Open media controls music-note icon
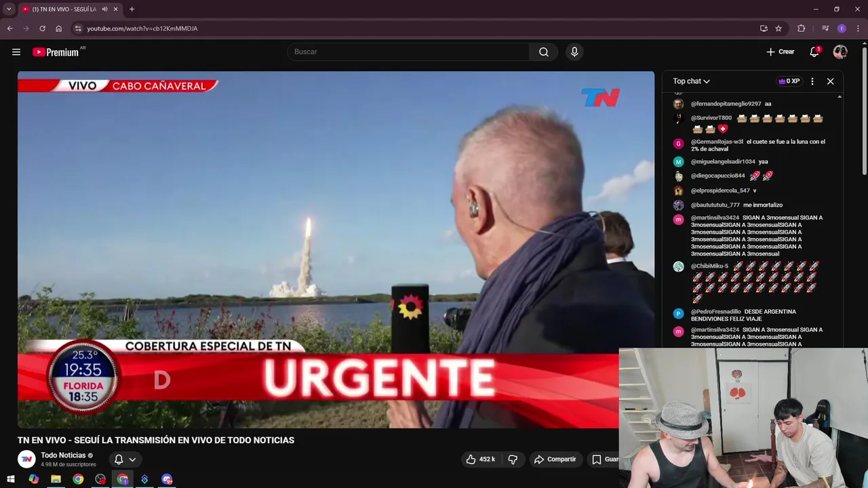Viewport: 868px width, 488px height. (x=825, y=28)
